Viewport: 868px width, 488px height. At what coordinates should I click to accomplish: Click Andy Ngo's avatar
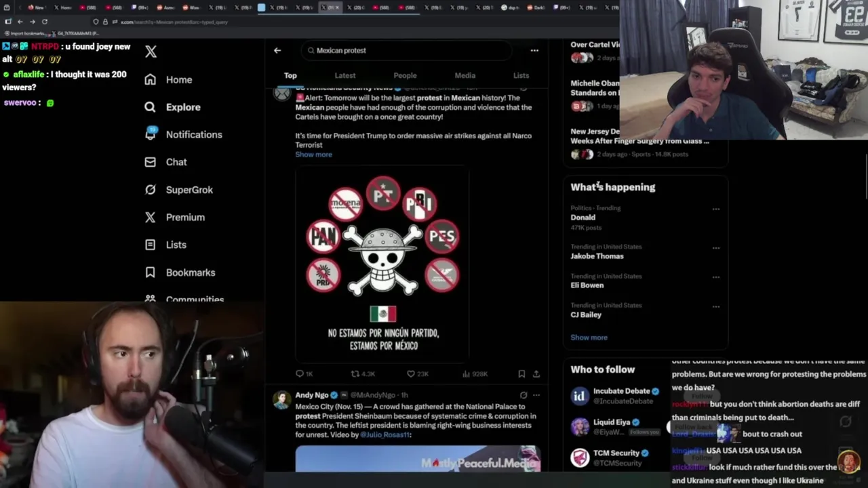pyautogui.click(x=281, y=399)
